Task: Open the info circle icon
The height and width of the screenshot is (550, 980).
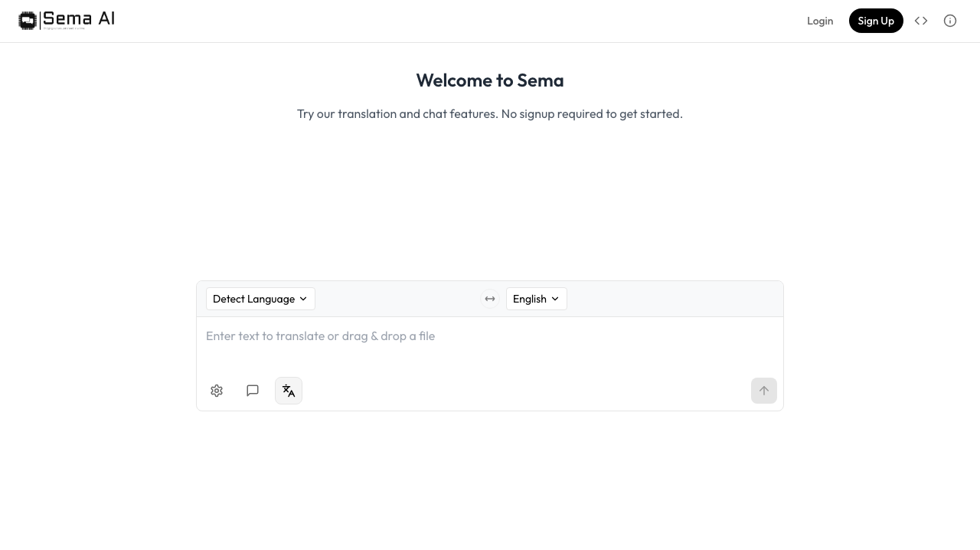Action: (x=950, y=21)
